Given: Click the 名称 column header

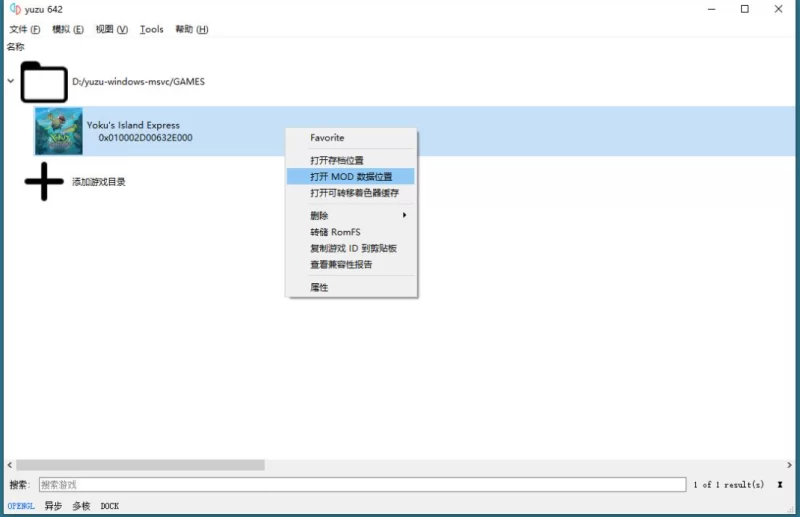Looking at the screenshot, I should click(x=15, y=47).
